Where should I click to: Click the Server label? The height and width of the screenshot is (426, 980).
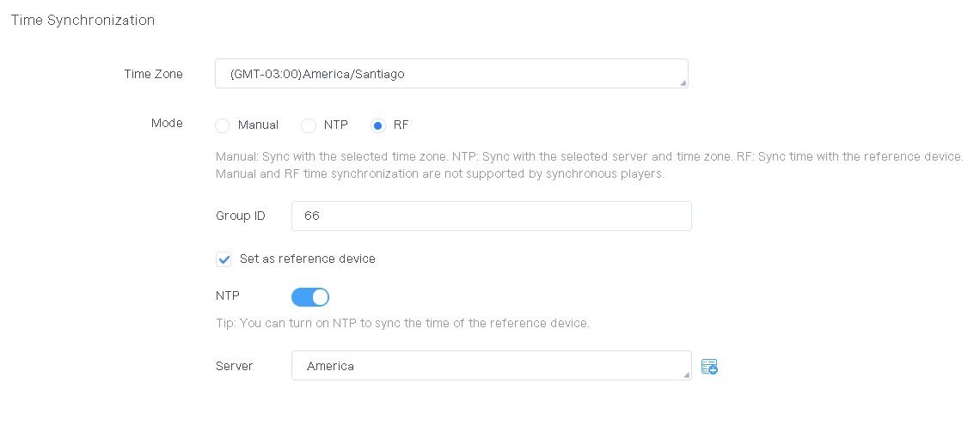[235, 366]
